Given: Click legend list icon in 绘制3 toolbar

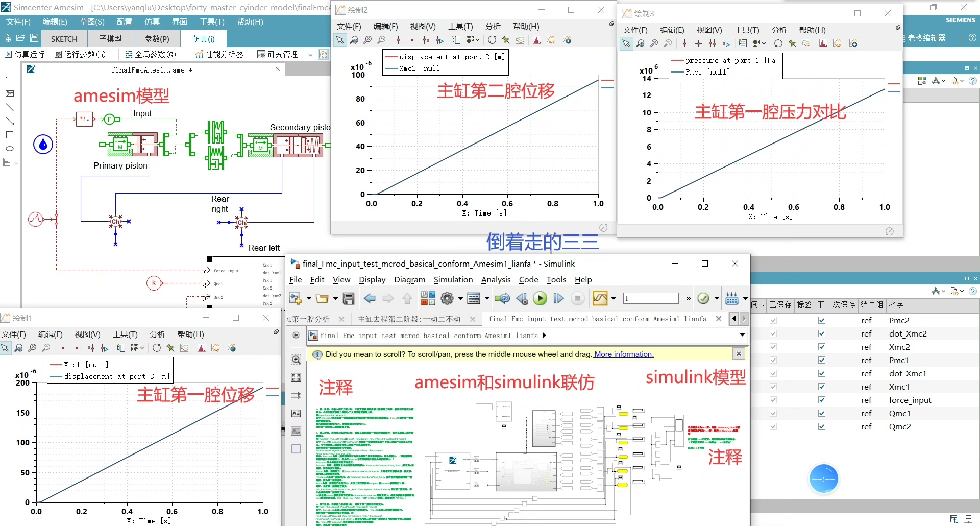Looking at the screenshot, I should (x=743, y=43).
